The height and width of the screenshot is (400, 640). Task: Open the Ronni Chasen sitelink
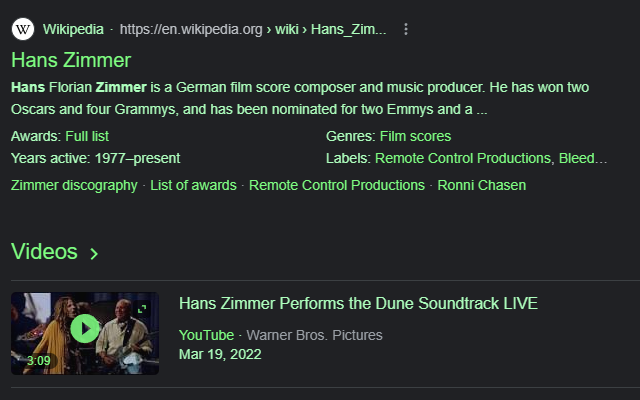(x=482, y=185)
